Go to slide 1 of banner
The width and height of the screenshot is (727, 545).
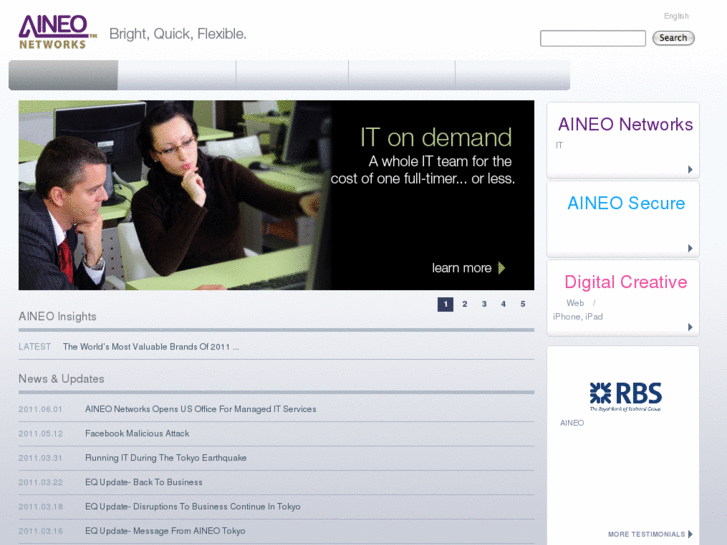click(445, 304)
